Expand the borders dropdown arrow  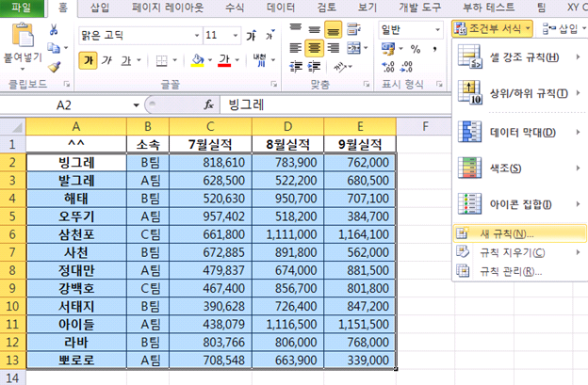[x=174, y=60]
